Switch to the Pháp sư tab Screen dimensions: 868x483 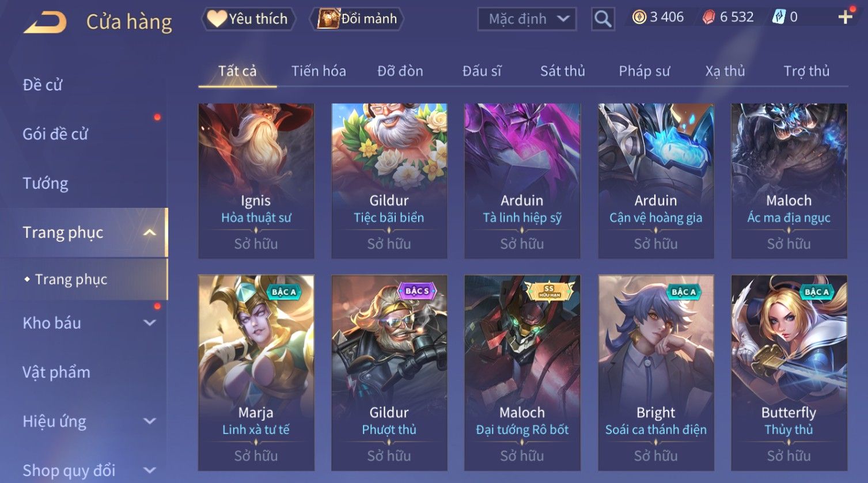[x=644, y=71]
